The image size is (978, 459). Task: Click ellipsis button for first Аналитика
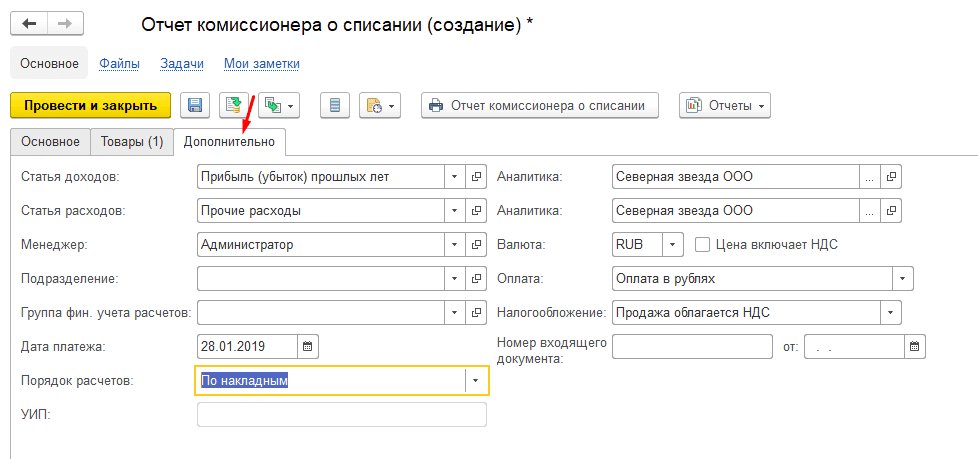pos(869,177)
